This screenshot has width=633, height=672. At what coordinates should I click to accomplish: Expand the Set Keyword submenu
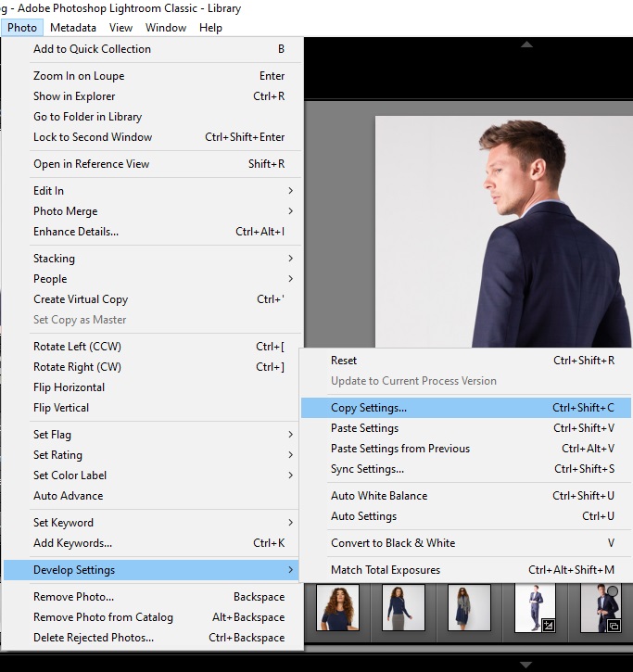(153, 523)
